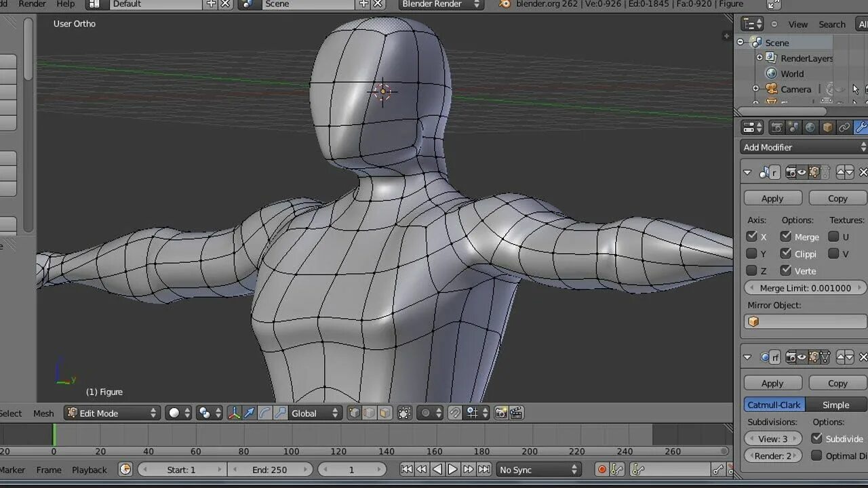Viewport: 868px width, 488px height.
Task: Open the Global orientation dropdown
Action: point(315,413)
